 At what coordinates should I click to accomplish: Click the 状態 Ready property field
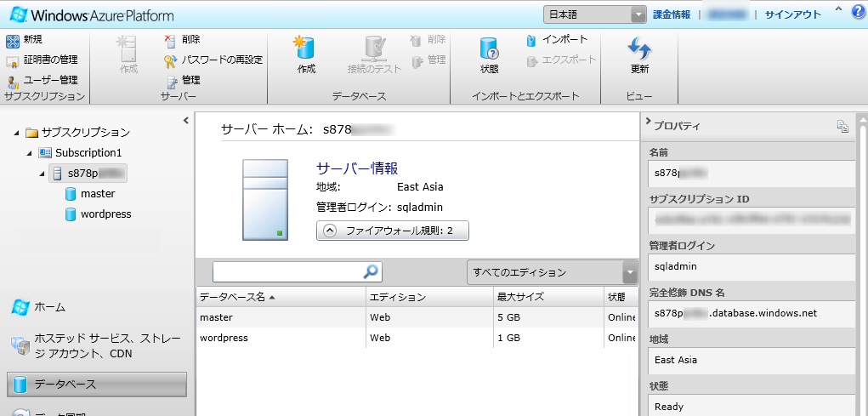coord(752,406)
